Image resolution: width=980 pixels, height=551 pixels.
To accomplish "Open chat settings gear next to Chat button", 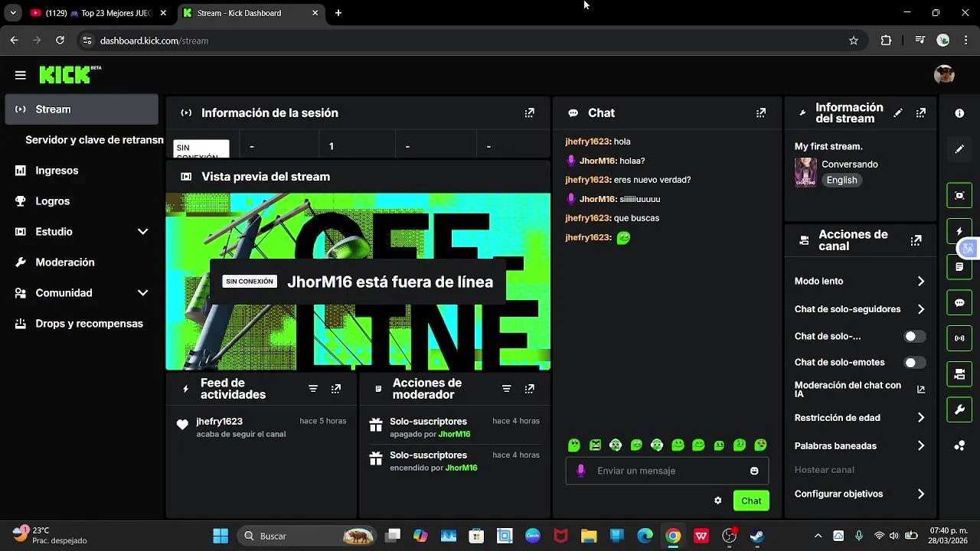I will [x=718, y=500].
